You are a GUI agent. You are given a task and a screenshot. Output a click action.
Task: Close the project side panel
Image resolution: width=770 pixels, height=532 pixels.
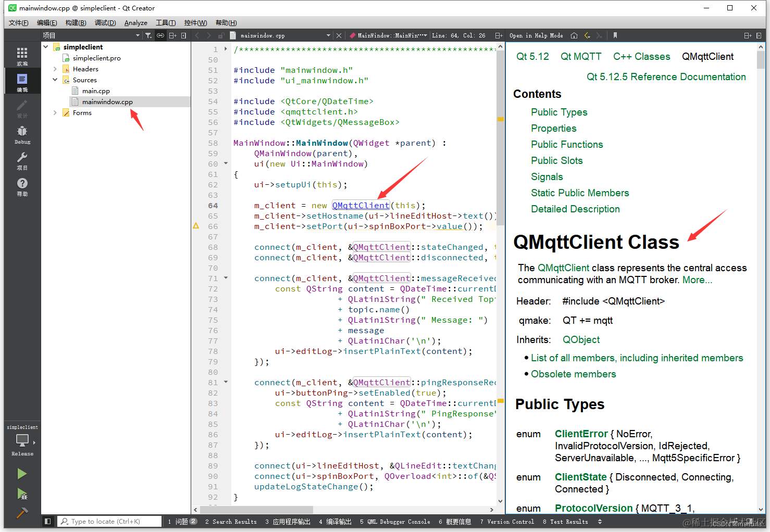pos(184,35)
